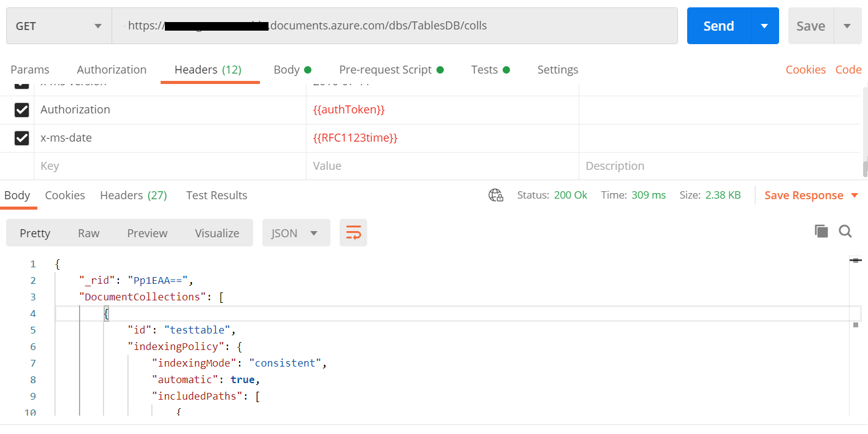
Task: Open the Cookies link
Action: [805, 69]
